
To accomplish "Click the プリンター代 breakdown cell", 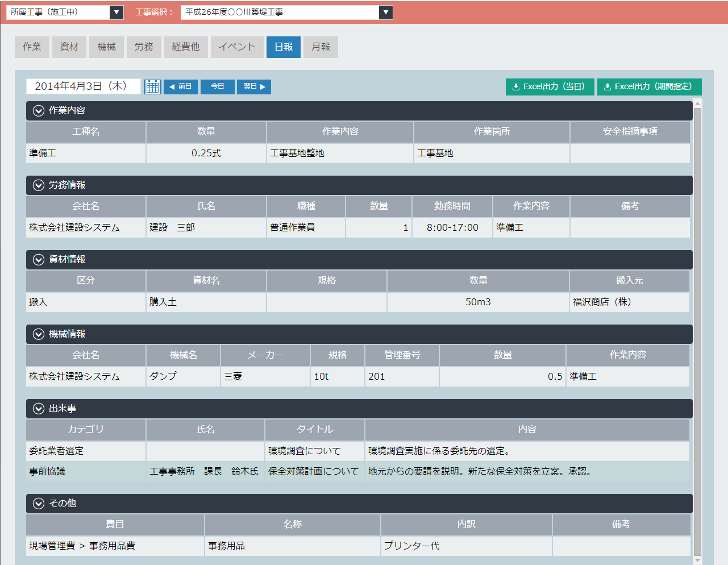I will point(467,546).
